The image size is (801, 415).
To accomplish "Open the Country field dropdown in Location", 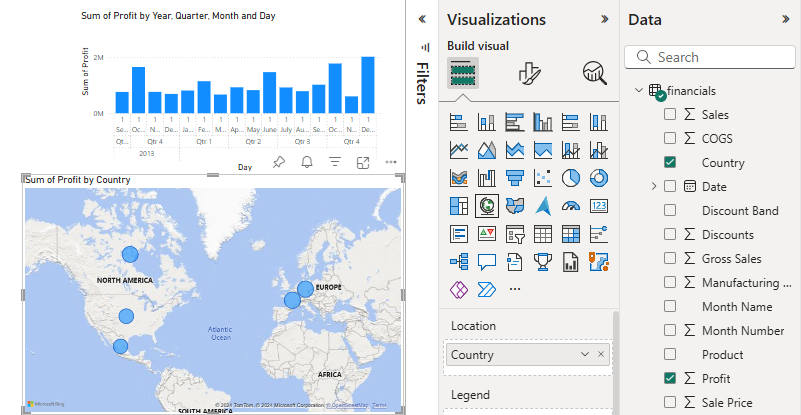I will [585, 354].
